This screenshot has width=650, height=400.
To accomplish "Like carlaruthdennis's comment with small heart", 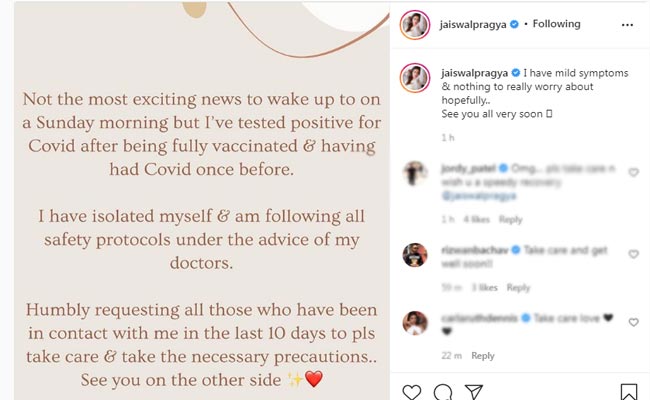I will click(634, 321).
